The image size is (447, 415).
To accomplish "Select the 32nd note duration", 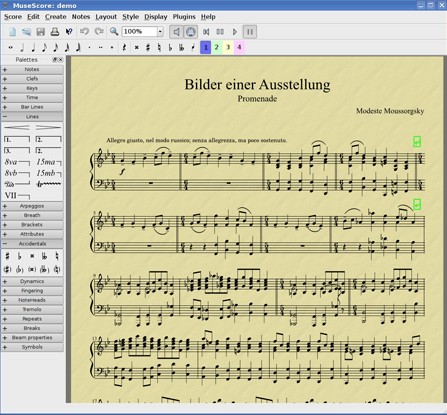I will pos(67,48).
